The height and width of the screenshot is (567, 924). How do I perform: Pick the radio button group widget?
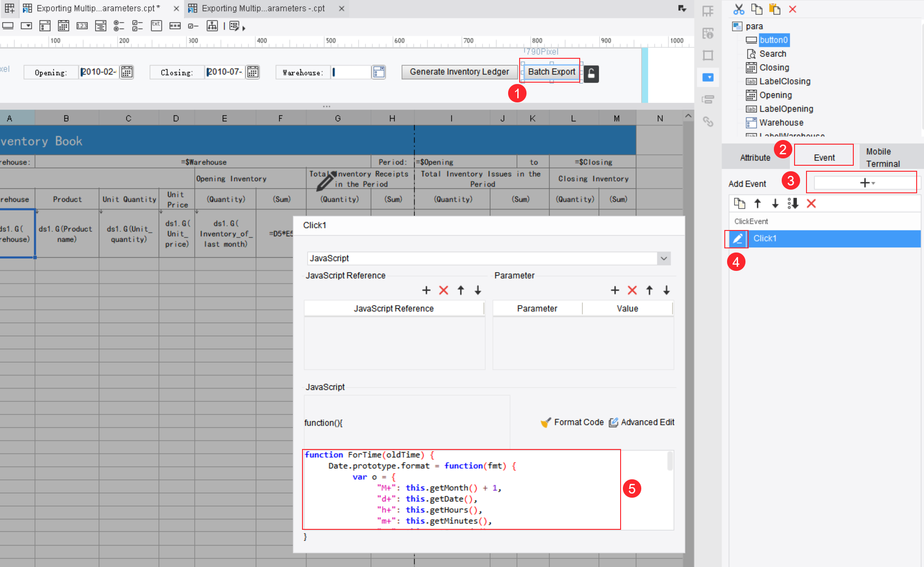click(x=119, y=26)
